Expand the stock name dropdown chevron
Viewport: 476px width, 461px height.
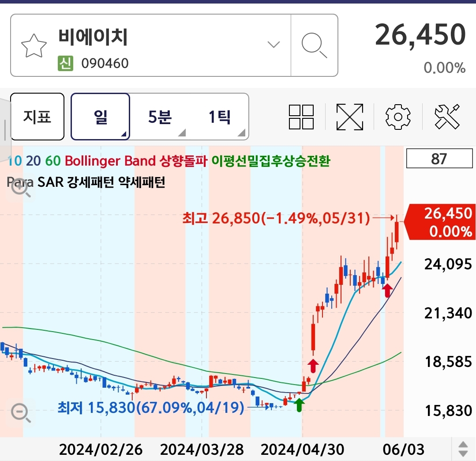point(274,45)
